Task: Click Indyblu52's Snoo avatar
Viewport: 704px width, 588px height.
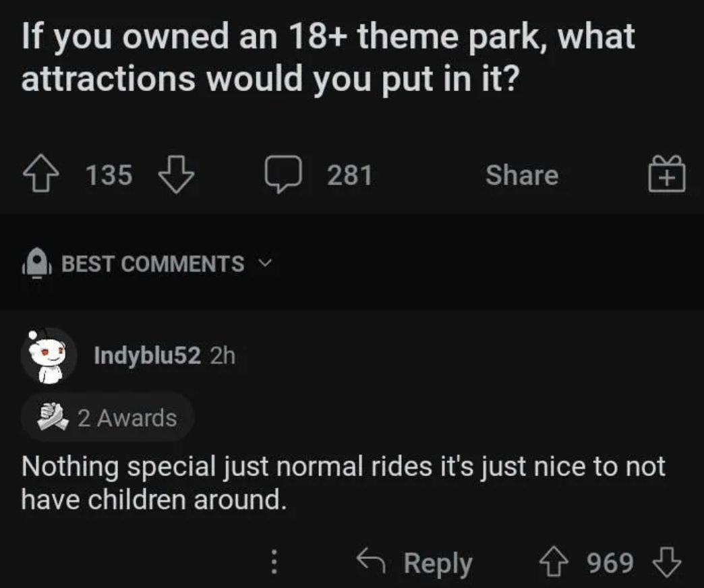Action: click(x=49, y=355)
